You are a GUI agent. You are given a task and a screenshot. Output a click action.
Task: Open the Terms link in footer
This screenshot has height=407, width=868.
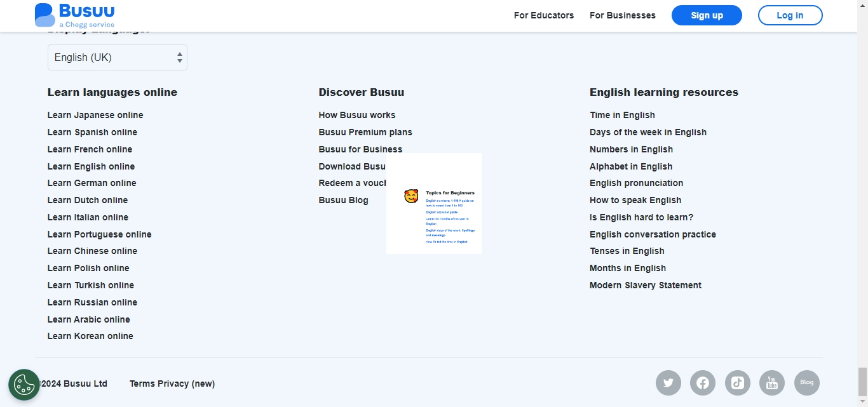pyautogui.click(x=142, y=384)
